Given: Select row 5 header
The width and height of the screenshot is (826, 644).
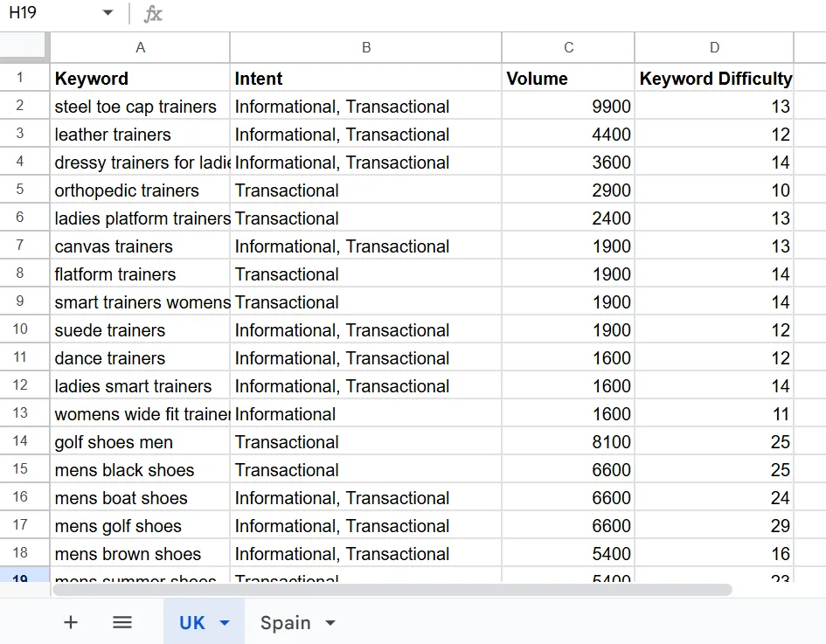Looking at the screenshot, I should [x=24, y=190].
